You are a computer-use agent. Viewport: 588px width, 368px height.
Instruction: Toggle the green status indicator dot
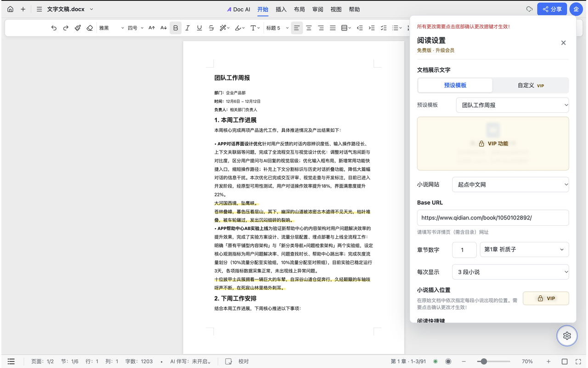pyautogui.click(x=435, y=362)
